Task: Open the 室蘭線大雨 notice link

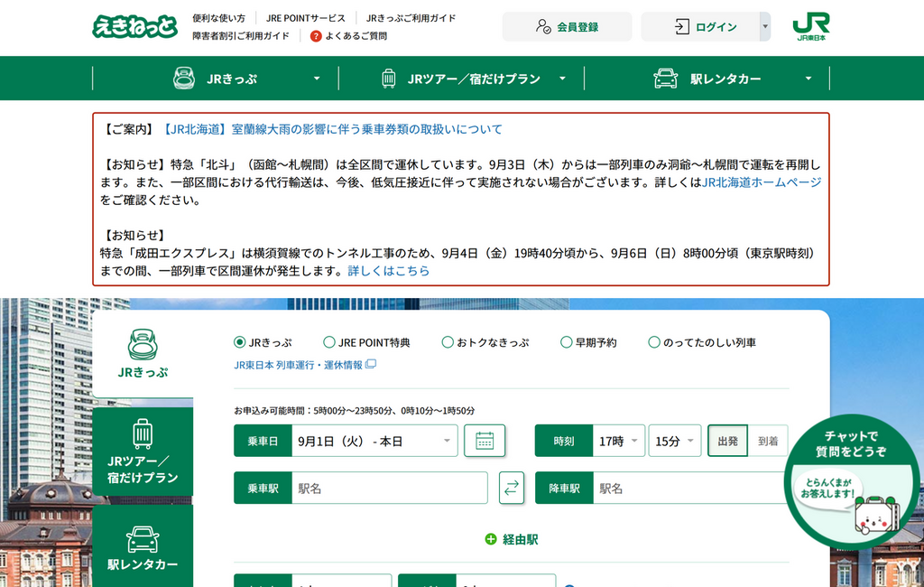Action: click(330, 129)
